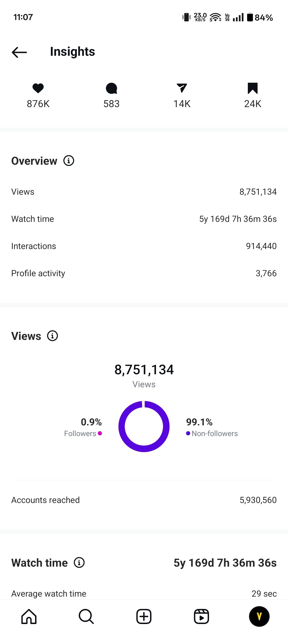The height and width of the screenshot is (644, 288).
Task: Tap the Accounts reached row
Action: click(144, 500)
